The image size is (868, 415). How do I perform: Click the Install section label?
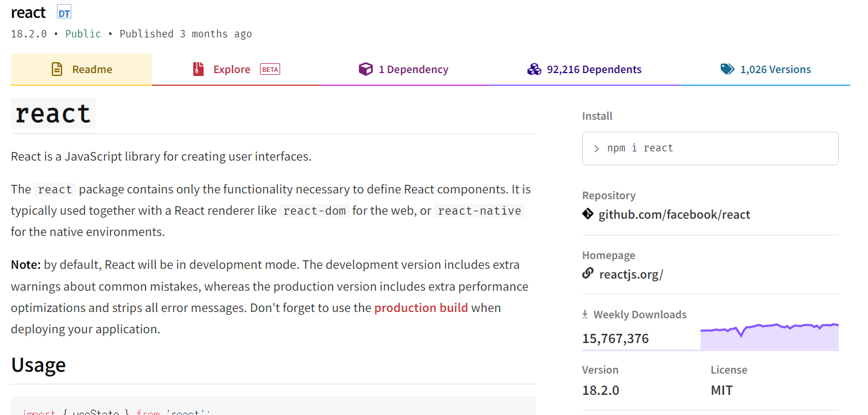coord(597,116)
